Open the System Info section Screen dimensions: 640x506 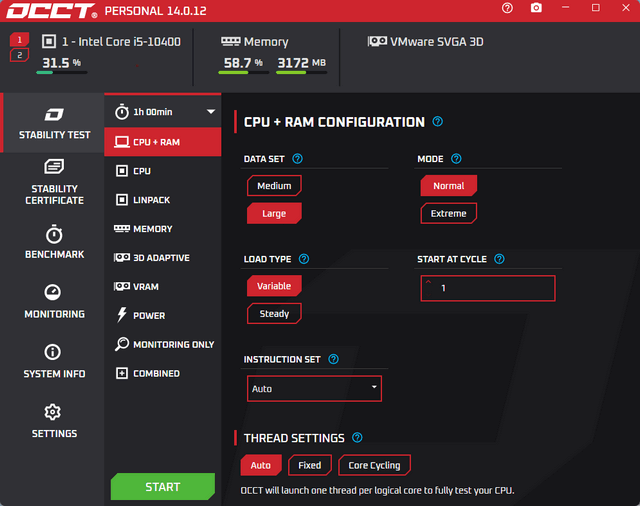(54, 361)
